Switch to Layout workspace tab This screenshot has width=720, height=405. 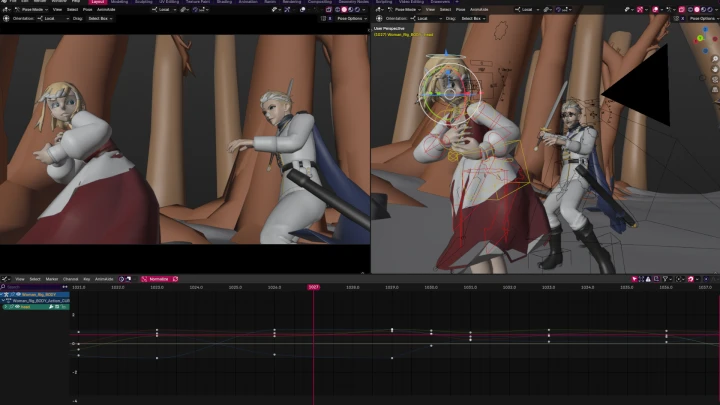point(97,2)
